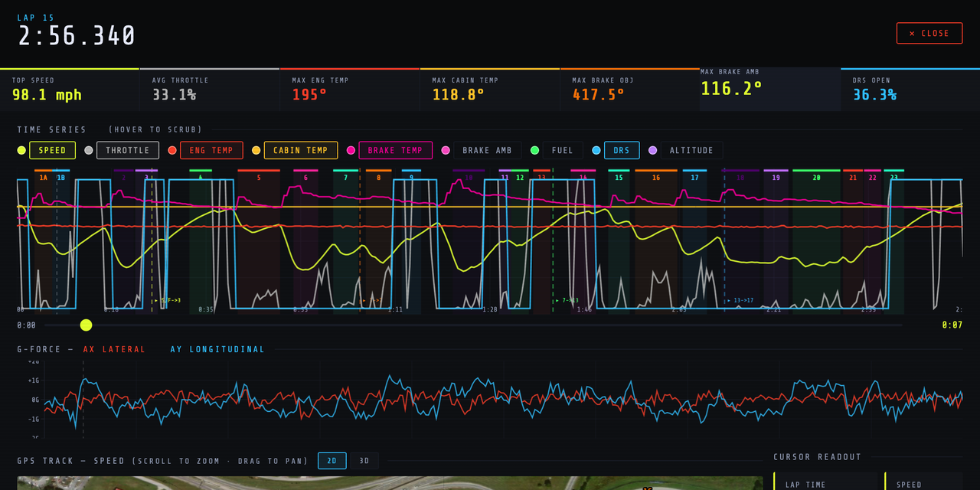Select the DRS OPEN stat card
Viewport: 980px width, 490px height.
click(x=910, y=90)
